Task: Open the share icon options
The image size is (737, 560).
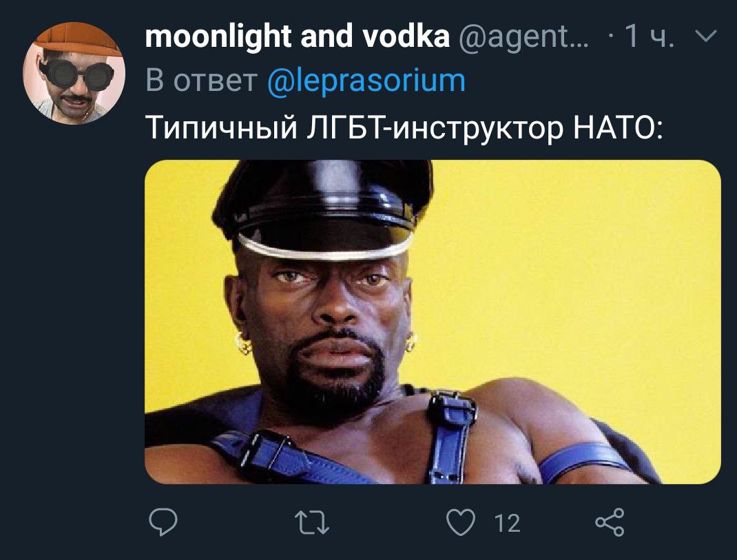Action: (610, 522)
